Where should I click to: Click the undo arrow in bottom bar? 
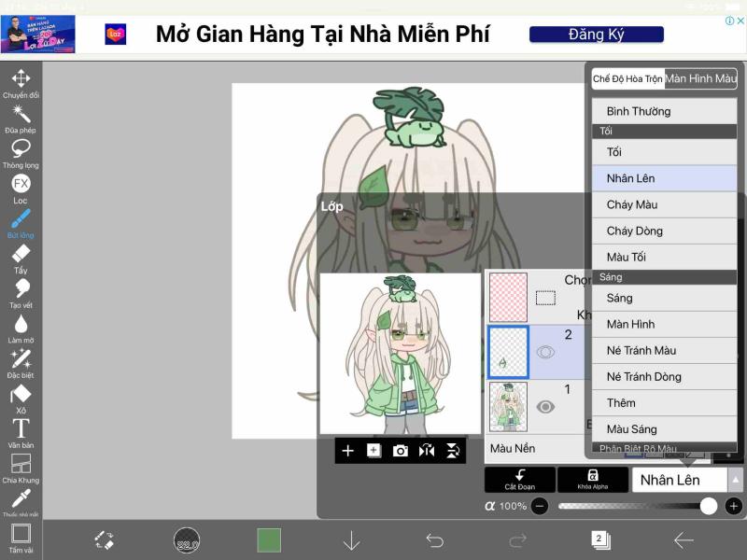434,539
